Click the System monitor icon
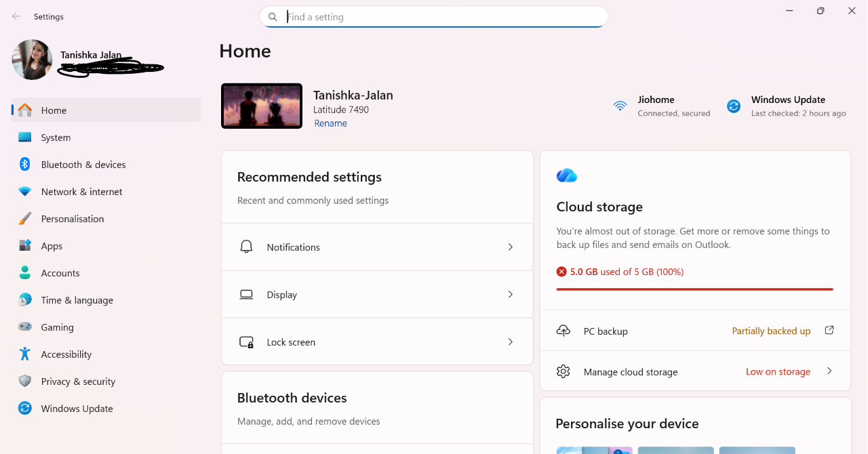The height and width of the screenshot is (454, 868). pyautogui.click(x=25, y=137)
